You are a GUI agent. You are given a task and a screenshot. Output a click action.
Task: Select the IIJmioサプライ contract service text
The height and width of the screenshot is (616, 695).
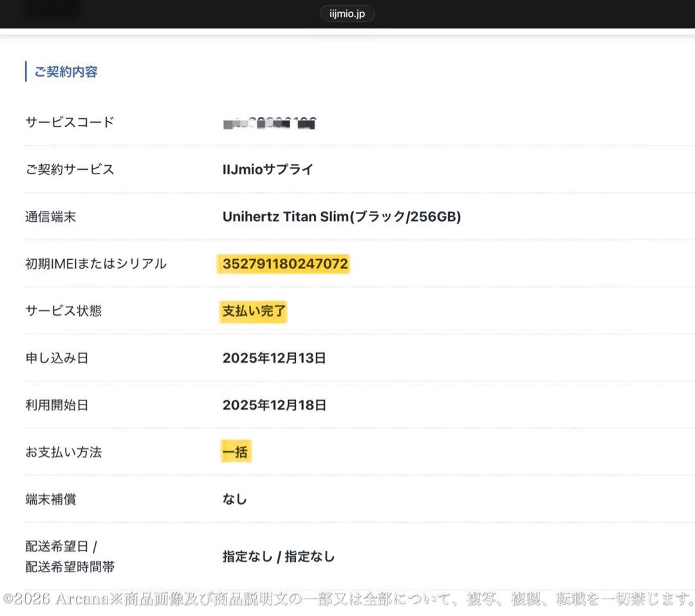click(268, 169)
